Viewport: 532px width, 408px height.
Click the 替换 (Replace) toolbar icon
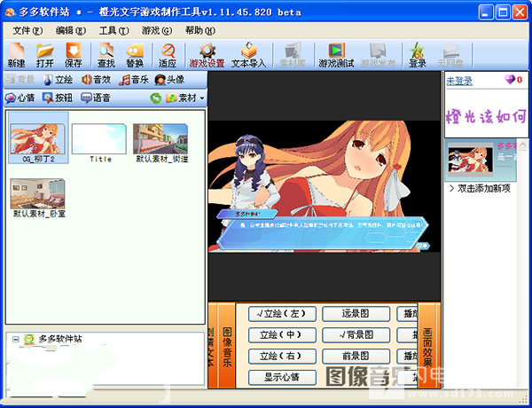tap(135, 55)
